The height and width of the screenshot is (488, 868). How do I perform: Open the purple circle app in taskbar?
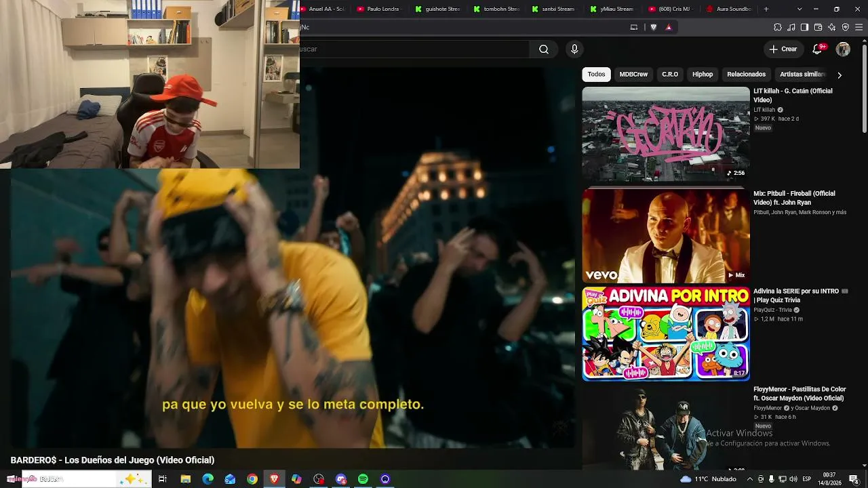point(385,479)
